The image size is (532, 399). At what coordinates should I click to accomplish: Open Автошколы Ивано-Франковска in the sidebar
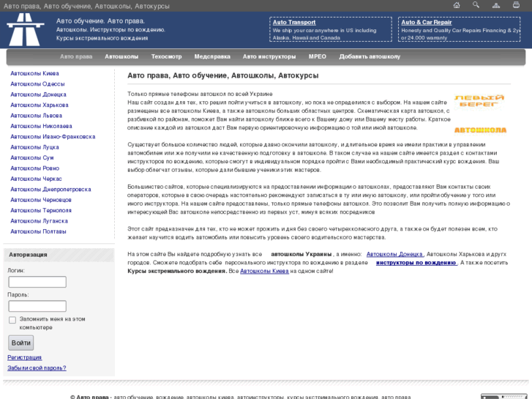tap(53, 136)
